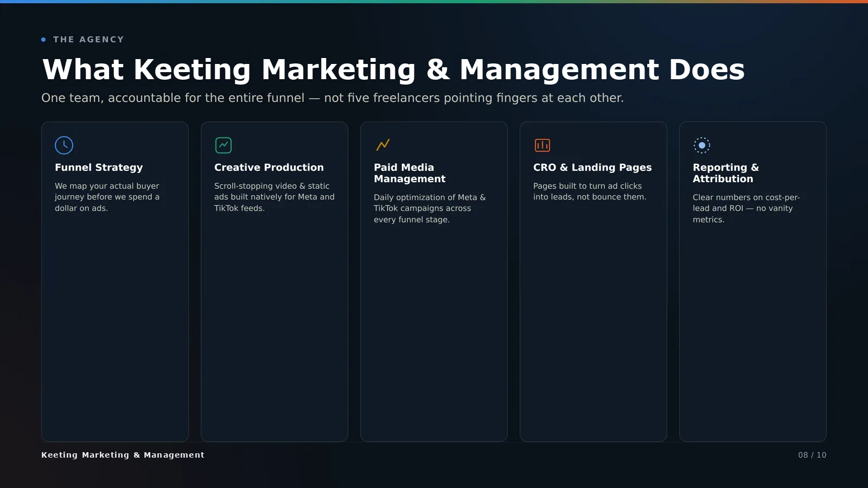
Task: Select the Paid Media Management heading
Action: [x=410, y=174]
